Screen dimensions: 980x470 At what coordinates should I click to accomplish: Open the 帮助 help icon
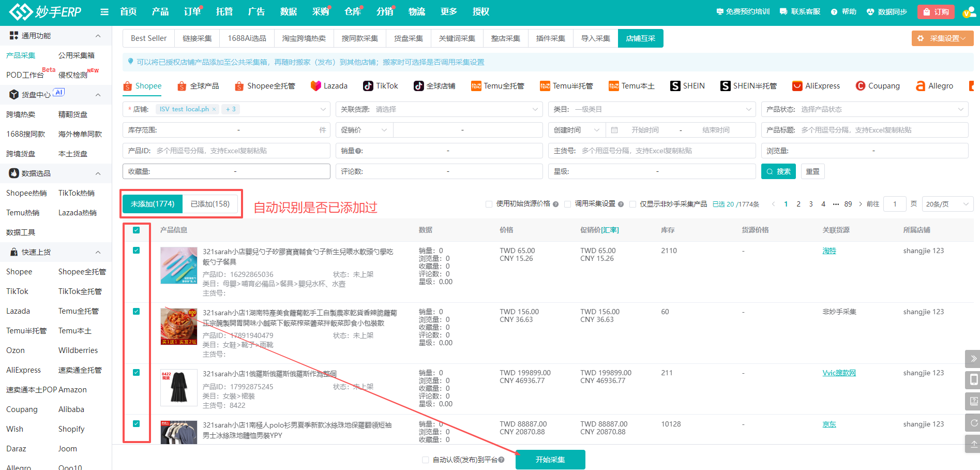click(x=834, y=11)
